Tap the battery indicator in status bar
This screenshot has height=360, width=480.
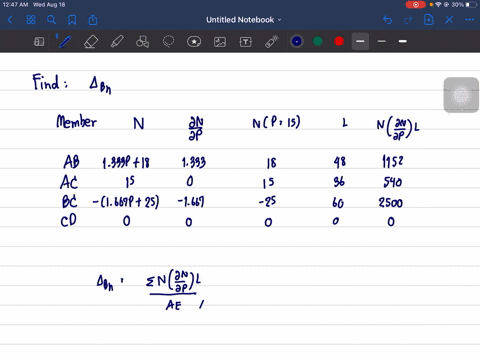click(471, 5)
